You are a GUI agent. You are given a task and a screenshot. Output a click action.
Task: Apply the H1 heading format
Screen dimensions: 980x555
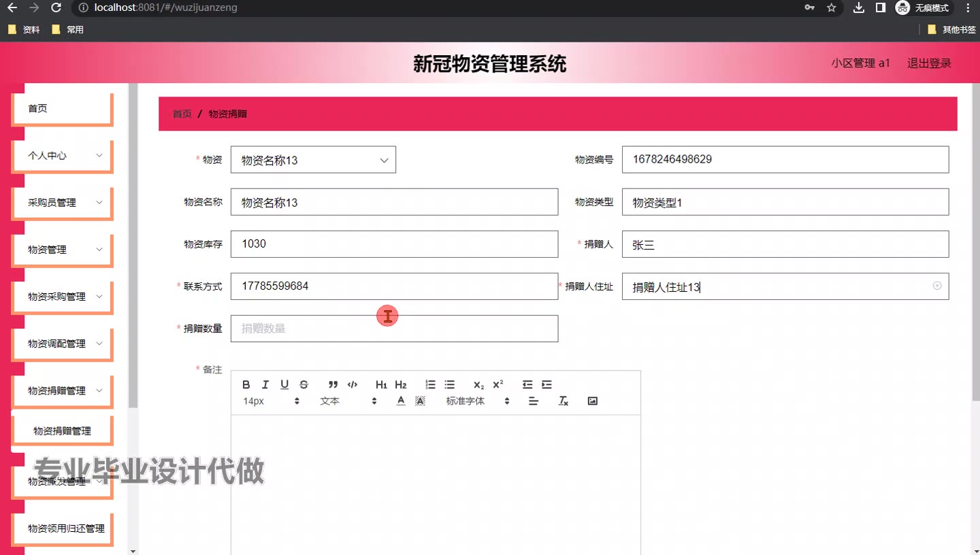tap(381, 385)
